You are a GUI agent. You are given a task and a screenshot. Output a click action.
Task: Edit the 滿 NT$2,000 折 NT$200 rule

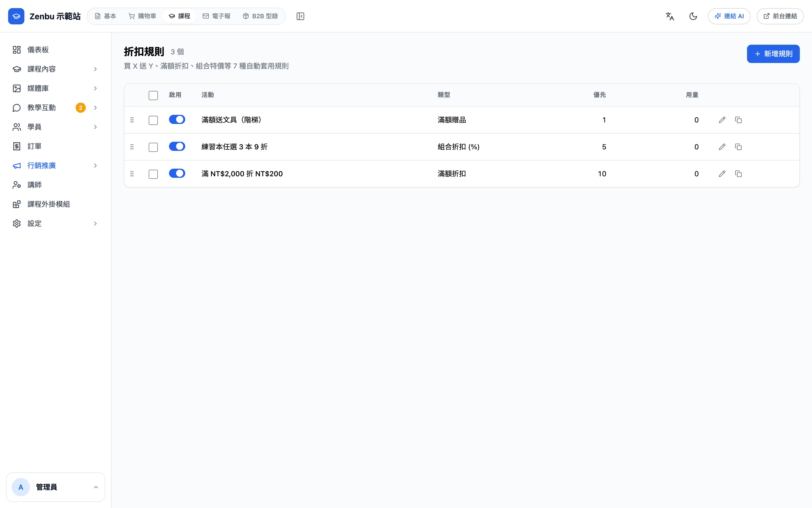coord(722,174)
